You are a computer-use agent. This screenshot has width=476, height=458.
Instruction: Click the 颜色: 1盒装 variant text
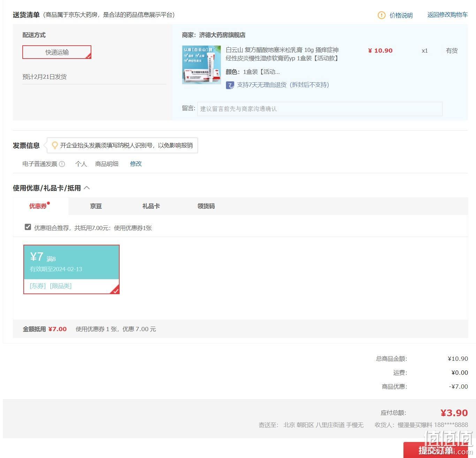[253, 72]
